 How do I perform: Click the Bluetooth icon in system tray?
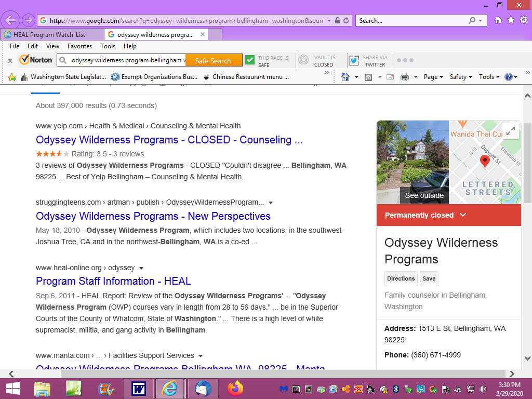pyautogui.click(x=395, y=389)
